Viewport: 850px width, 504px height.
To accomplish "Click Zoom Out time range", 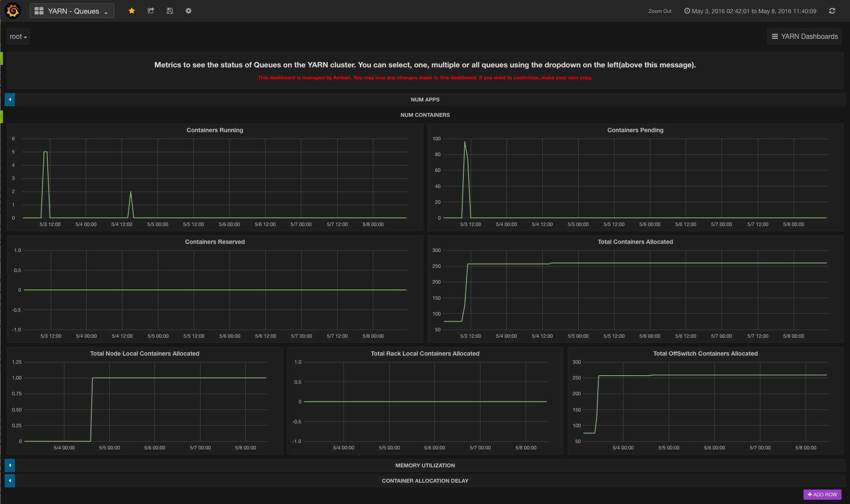I will tap(660, 11).
